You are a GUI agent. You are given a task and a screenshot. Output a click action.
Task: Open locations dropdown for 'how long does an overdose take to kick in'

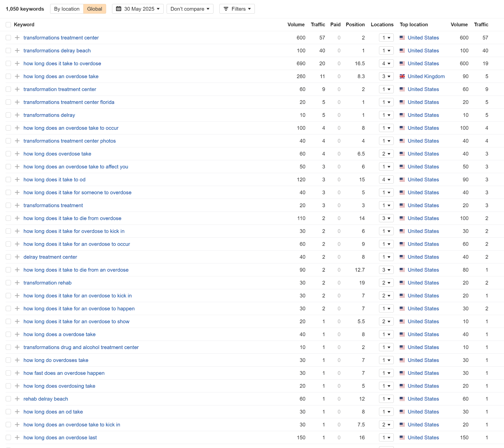point(386,425)
